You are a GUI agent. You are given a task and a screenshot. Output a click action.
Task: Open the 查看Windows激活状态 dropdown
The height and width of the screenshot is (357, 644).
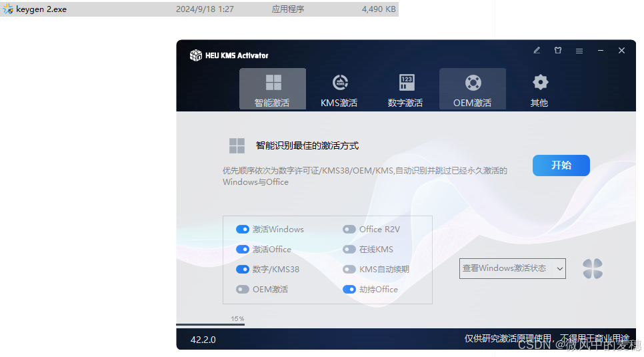point(512,268)
